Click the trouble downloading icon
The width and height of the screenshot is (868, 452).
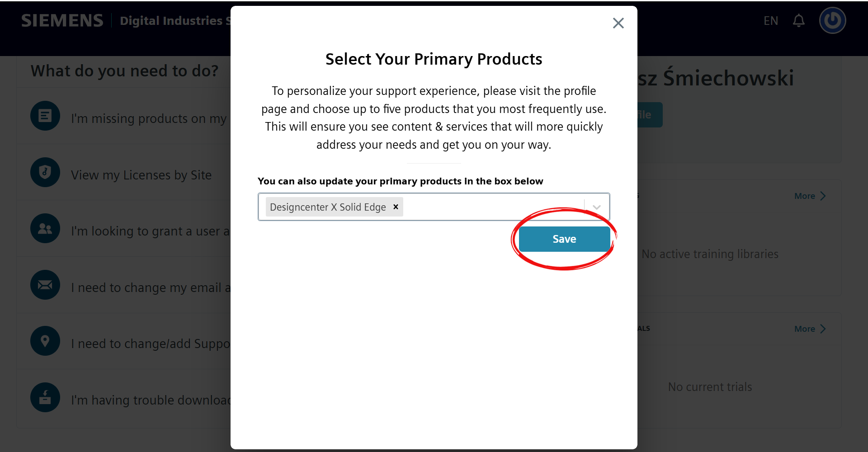click(x=45, y=397)
